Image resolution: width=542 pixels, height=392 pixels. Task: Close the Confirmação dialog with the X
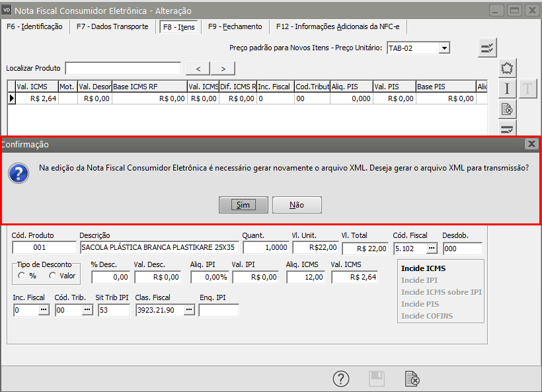[x=531, y=144]
